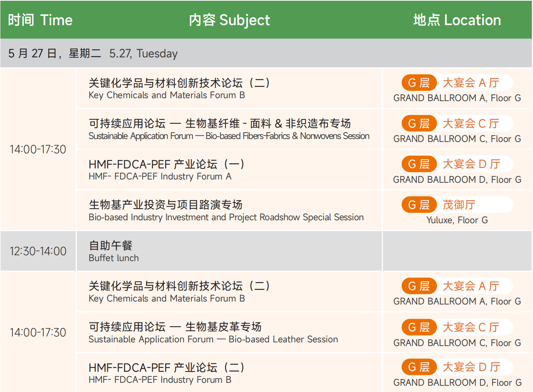Click the orange G层 badge beside 茂御厅
Image resolution: width=533 pixels, height=392 pixels.
point(419,205)
